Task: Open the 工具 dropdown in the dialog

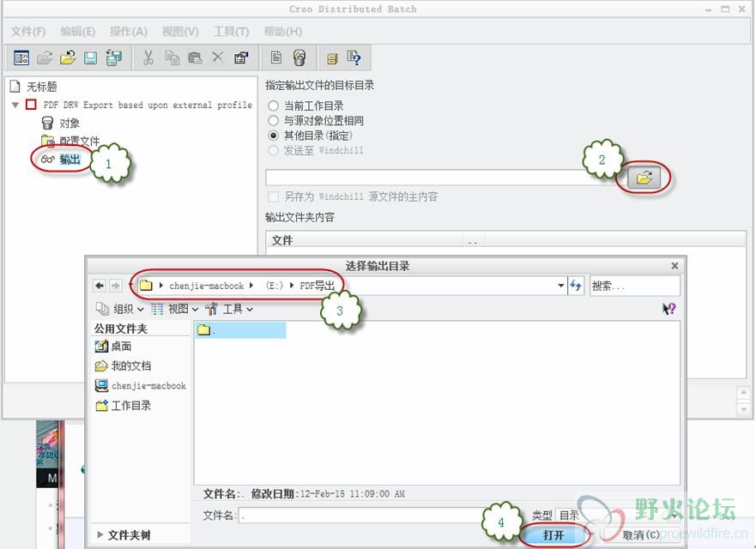Action: click(x=229, y=309)
